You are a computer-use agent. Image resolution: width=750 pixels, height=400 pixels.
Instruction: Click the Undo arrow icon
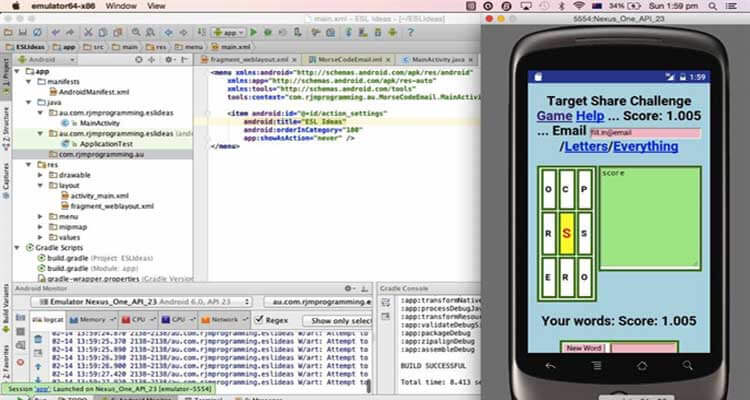pyautogui.click(x=56, y=33)
